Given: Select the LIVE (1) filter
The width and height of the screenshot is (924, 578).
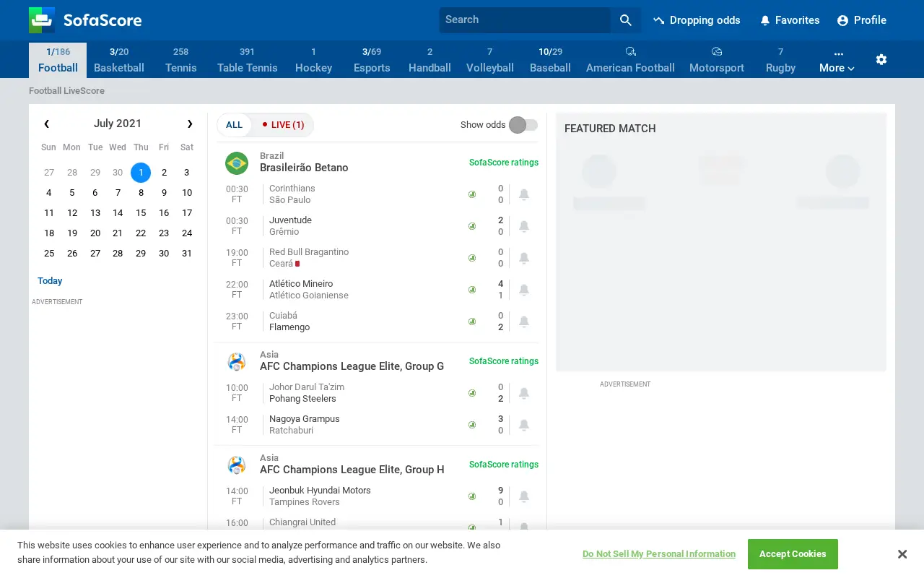Looking at the screenshot, I should coord(283,125).
